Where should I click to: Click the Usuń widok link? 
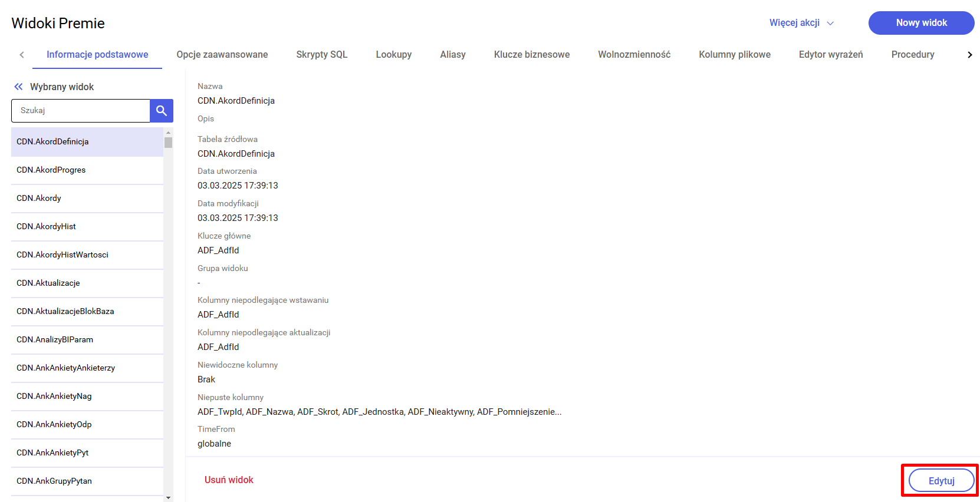229,480
